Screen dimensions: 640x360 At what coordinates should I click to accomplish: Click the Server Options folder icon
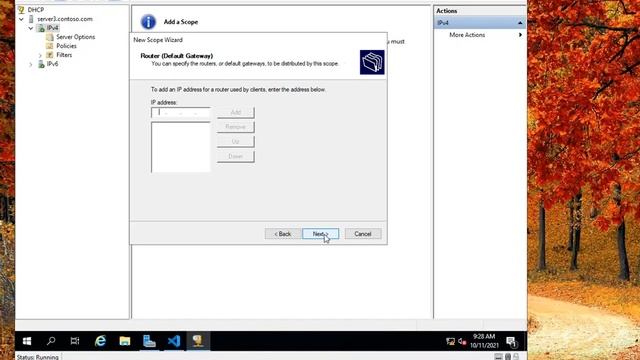50,37
